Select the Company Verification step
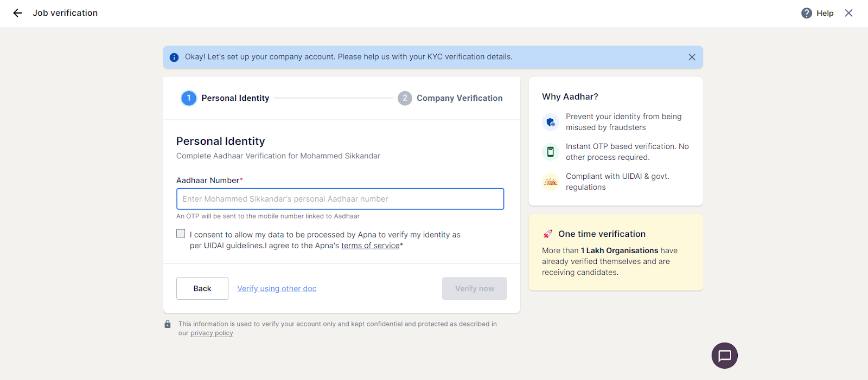This screenshot has height=380, width=868. (x=450, y=98)
